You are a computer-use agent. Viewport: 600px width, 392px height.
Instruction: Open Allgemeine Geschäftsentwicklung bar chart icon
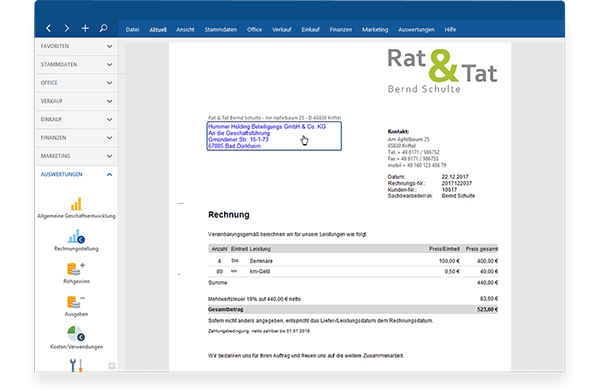coord(76,204)
